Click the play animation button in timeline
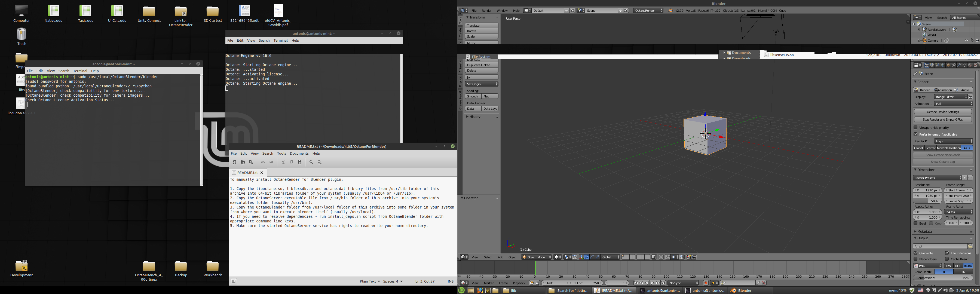This screenshot has height=294, width=980. click(x=652, y=283)
